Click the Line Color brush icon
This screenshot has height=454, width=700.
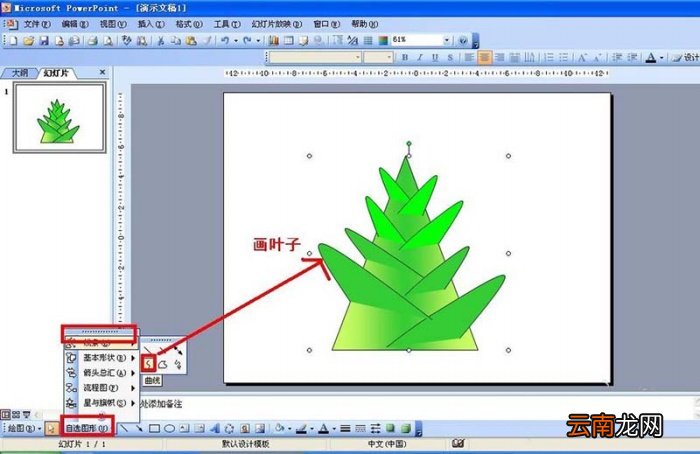(x=301, y=429)
